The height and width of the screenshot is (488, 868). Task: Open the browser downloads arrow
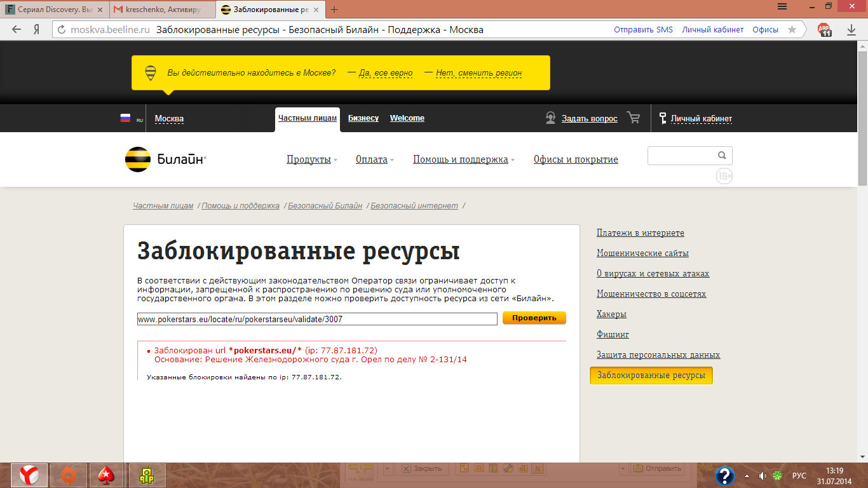tap(851, 29)
